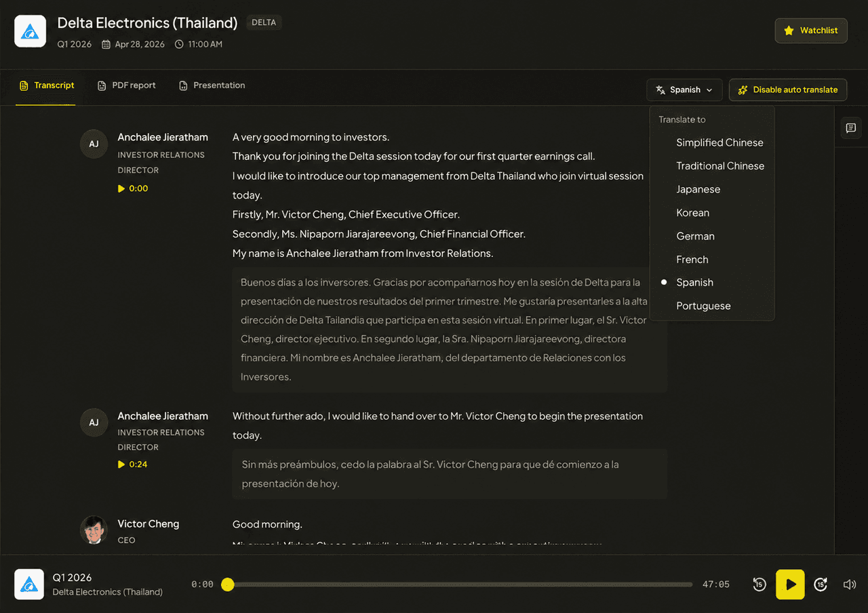
Task: Rewind 15 seconds in player
Action: pos(759,585)
